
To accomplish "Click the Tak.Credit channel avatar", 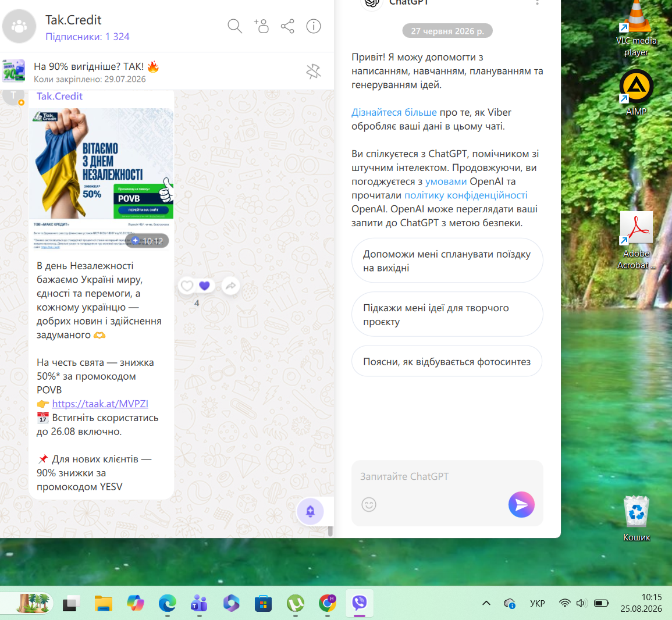I will (19, 27).
